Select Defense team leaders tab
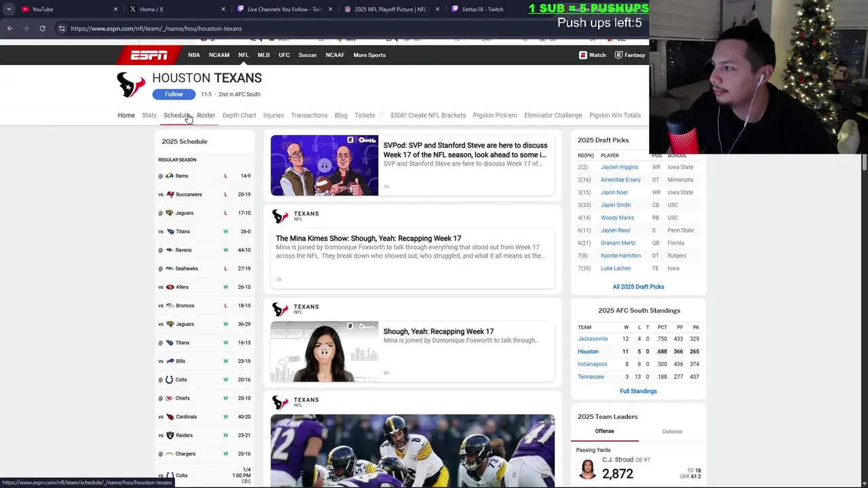This screenshot has height=488, width=868. point(673,431)
